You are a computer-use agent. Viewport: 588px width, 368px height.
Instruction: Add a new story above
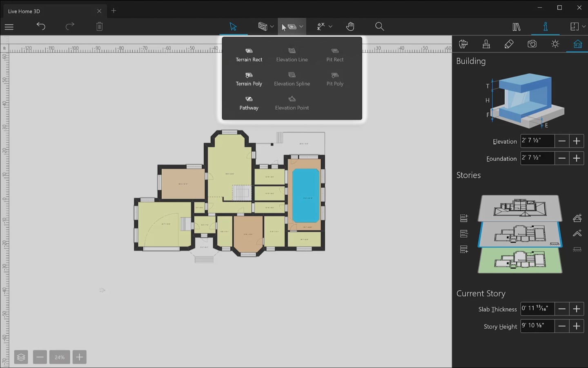(577, 233)
